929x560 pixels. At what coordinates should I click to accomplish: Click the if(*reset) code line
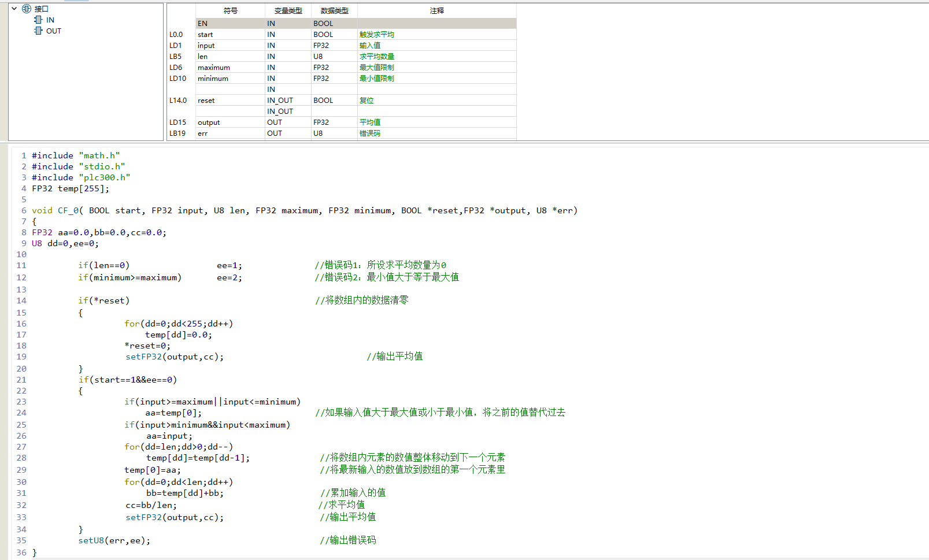pos(104,301)
